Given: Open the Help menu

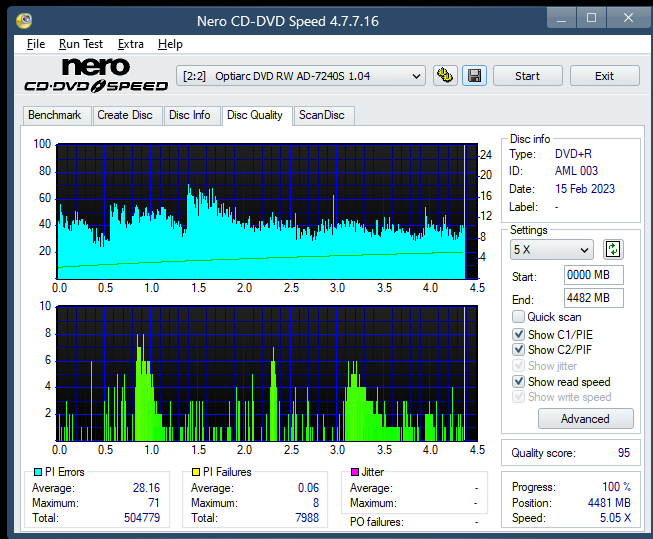Looking at the screenshot, I should pyautogui.click(x=170, y=44).
